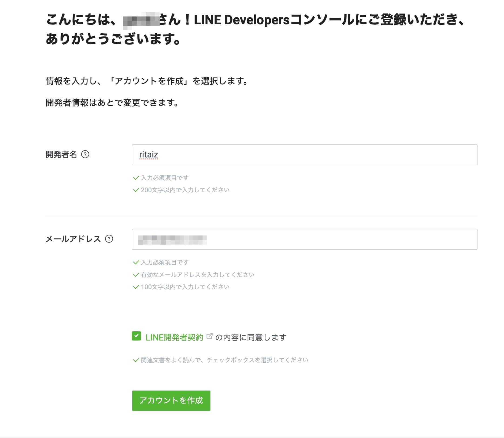The image size is (504, 438).
Task: Click the external link icon after LINE開発者契約
Action: click(209, 336)
